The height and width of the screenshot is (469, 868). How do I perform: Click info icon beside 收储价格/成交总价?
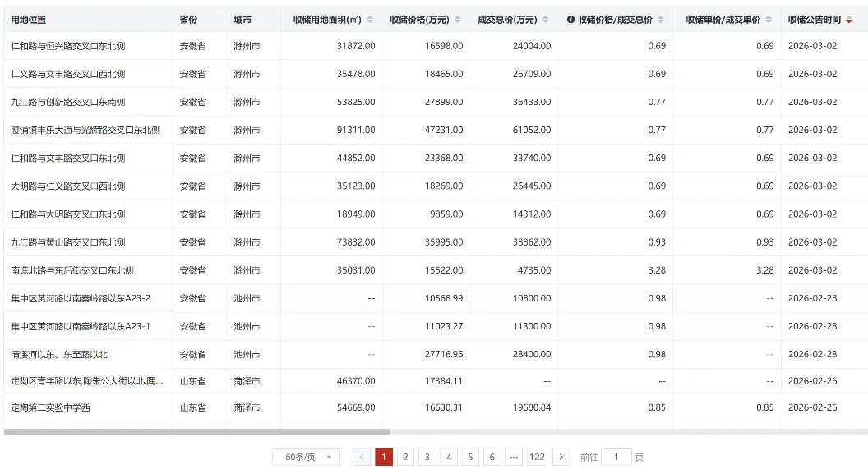click(570, 20)
